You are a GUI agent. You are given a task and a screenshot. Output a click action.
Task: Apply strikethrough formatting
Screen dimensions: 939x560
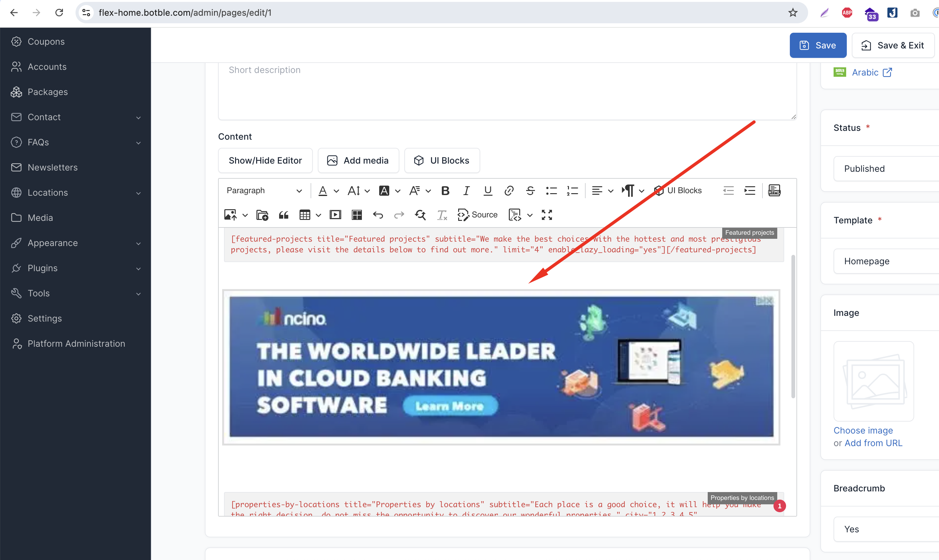(530, 191)
